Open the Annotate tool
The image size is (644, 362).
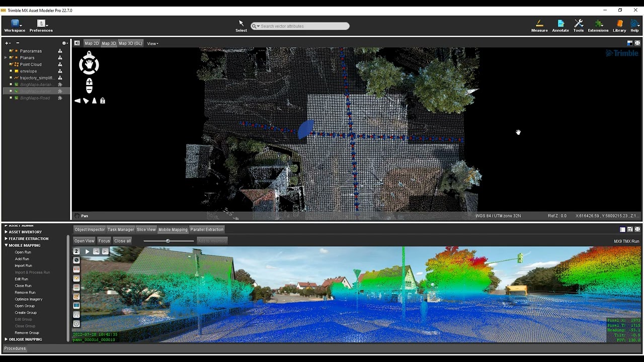(x=560, y=26)
